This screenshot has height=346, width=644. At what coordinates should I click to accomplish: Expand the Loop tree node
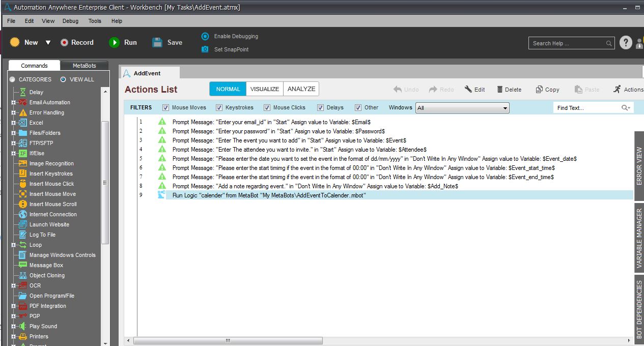(x=14, y=245)
